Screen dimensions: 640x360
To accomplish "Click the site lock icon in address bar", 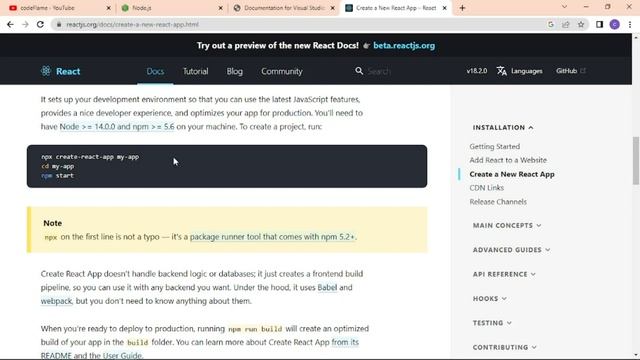I will coord(59,24).
